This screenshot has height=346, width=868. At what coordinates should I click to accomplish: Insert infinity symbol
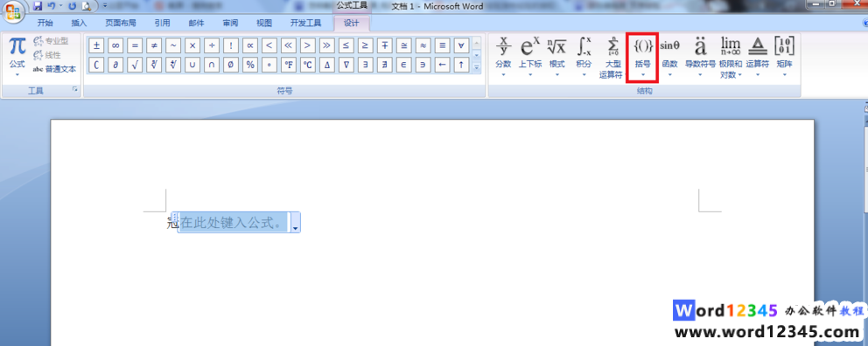pyautogui.click(x=115, y=45)
